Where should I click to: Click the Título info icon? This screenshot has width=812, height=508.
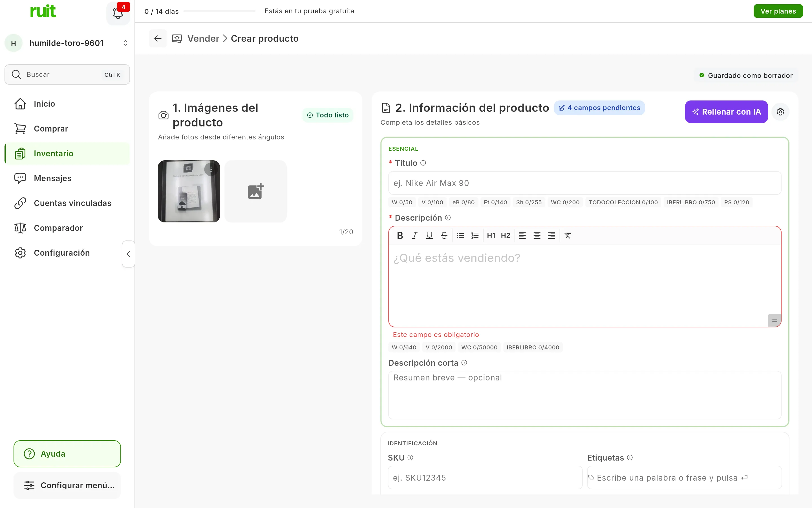point(423,163)
